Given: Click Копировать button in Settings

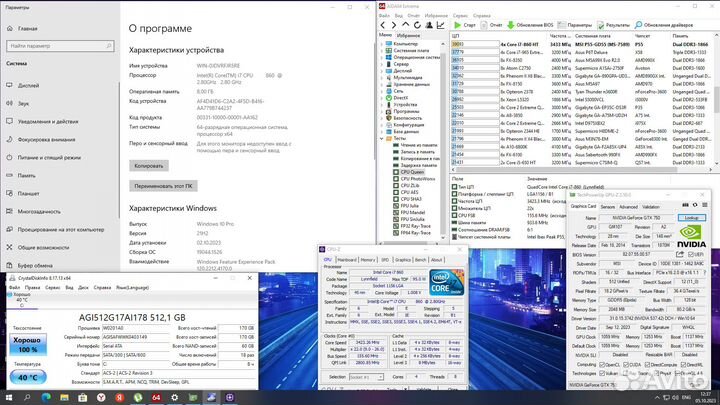Looking at the screenshot, I should pos(149,166).
